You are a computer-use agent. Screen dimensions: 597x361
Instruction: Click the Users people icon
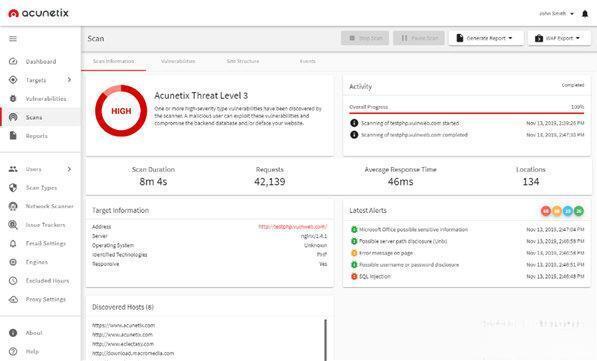[x=13, y=169]
